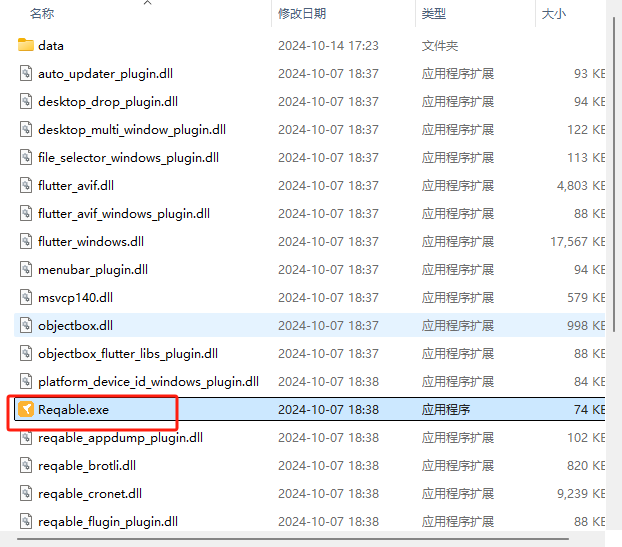Select file name flutter_windows.dll
The height and width of the screenshot is (547, 622).
tap(91, 242)
